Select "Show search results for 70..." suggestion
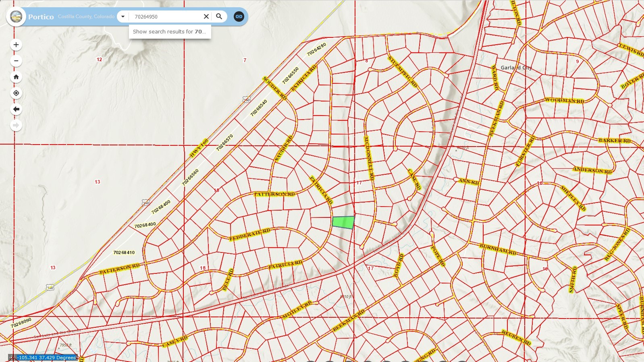Screen dimensions: 644x362 [169, 31]
